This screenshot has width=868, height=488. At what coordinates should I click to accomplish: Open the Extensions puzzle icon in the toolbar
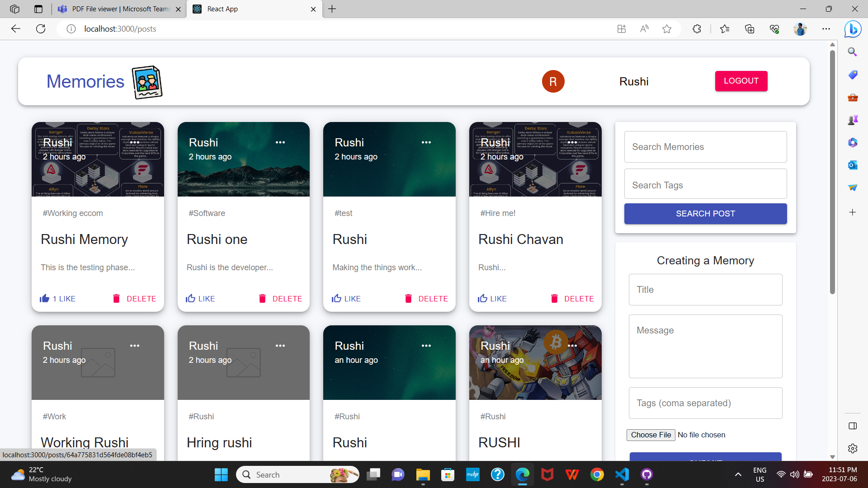click(x=696, y=28)
